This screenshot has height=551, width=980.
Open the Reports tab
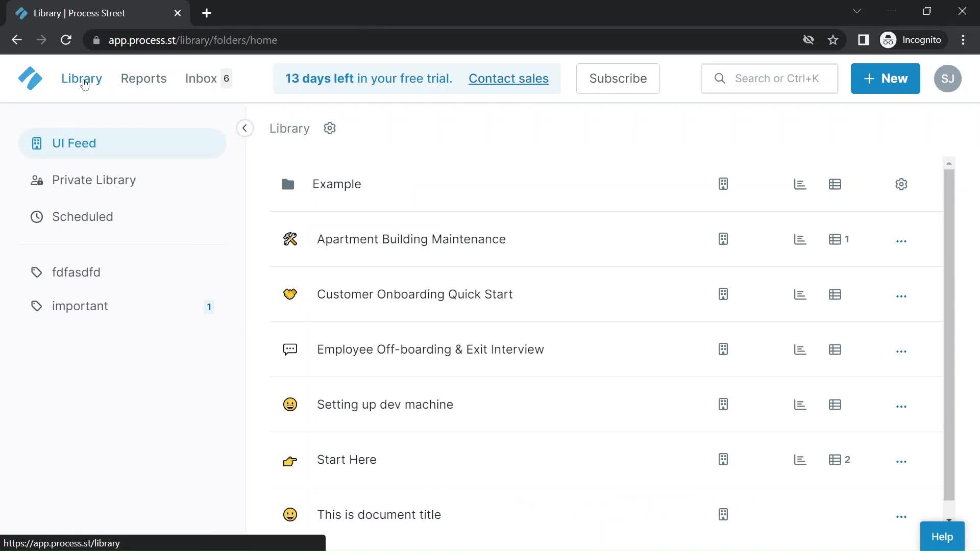point(143,78)
